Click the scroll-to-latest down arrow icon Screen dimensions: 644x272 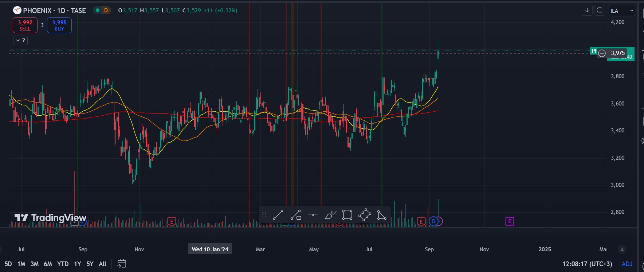587,10
